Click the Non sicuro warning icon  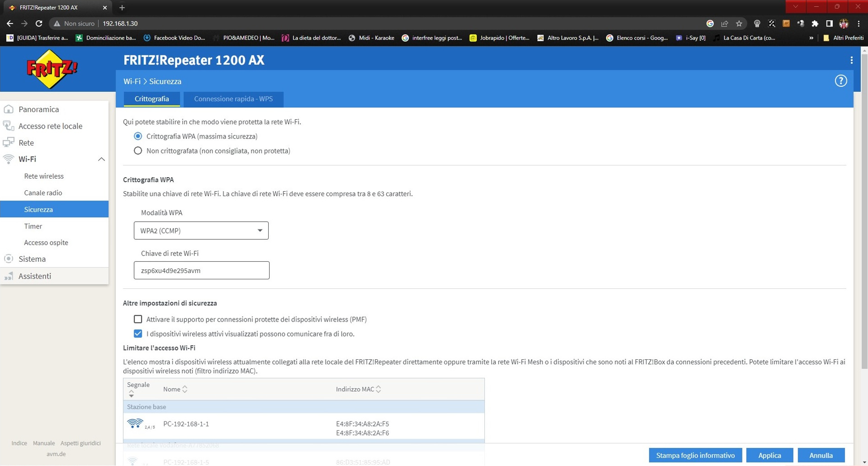click(x=57, y=23)
